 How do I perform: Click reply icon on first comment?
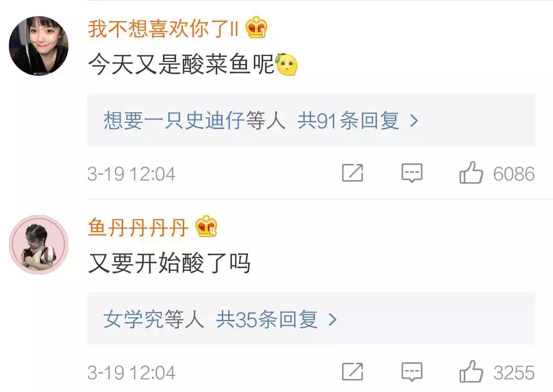pos(411,173)
